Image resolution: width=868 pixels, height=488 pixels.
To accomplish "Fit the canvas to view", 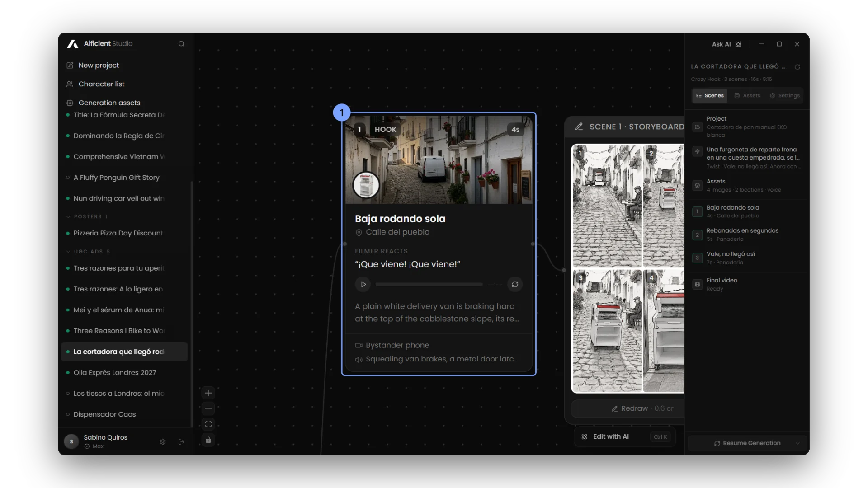I will [x=208, y=424].
